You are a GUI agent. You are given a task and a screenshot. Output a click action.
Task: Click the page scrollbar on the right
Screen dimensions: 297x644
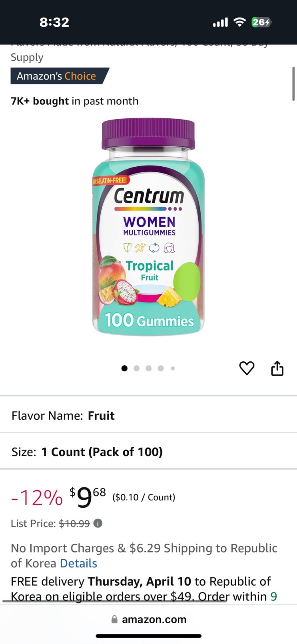(x=293, y=84)
